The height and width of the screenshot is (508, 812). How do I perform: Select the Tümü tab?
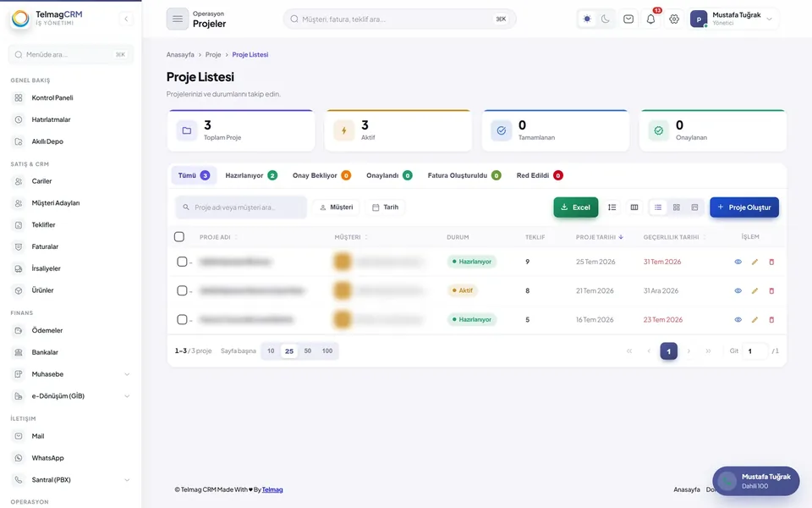[194, 175]
